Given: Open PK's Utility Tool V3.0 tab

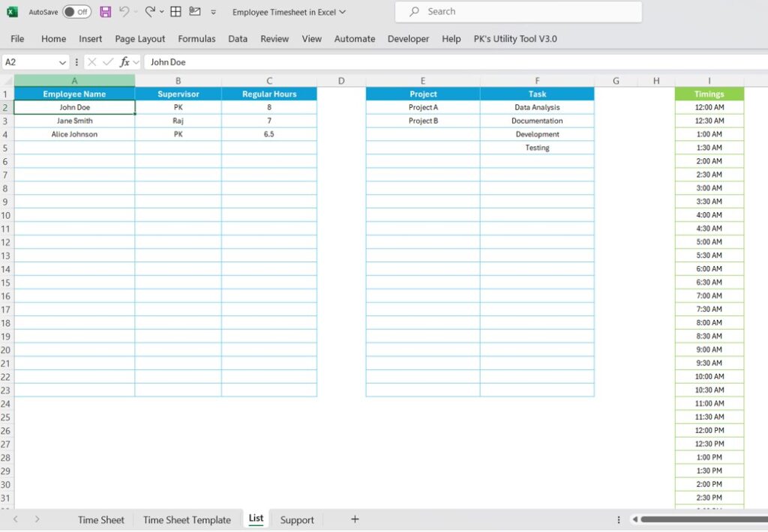Looking at the screenshot, I should coord(515,39).
